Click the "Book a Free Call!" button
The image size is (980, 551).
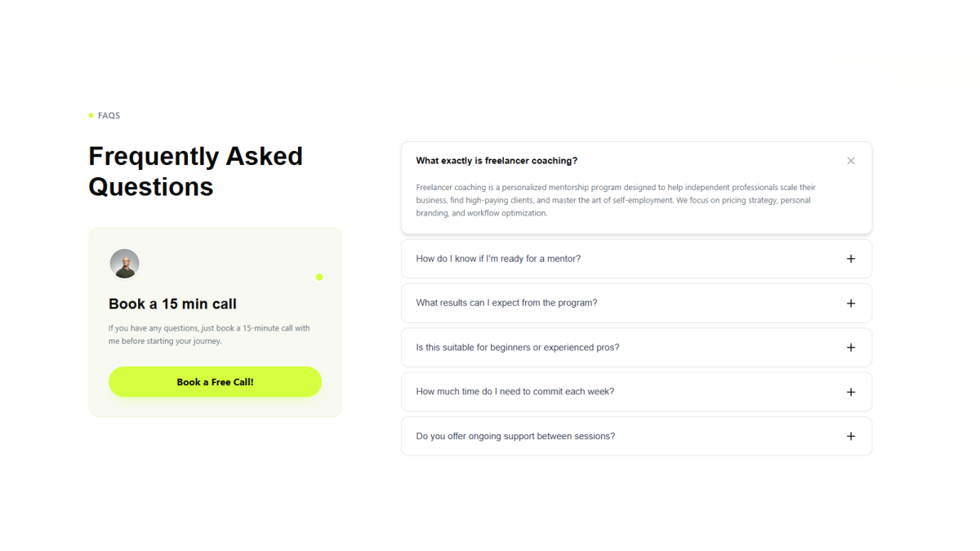click(x=215, y=381)
